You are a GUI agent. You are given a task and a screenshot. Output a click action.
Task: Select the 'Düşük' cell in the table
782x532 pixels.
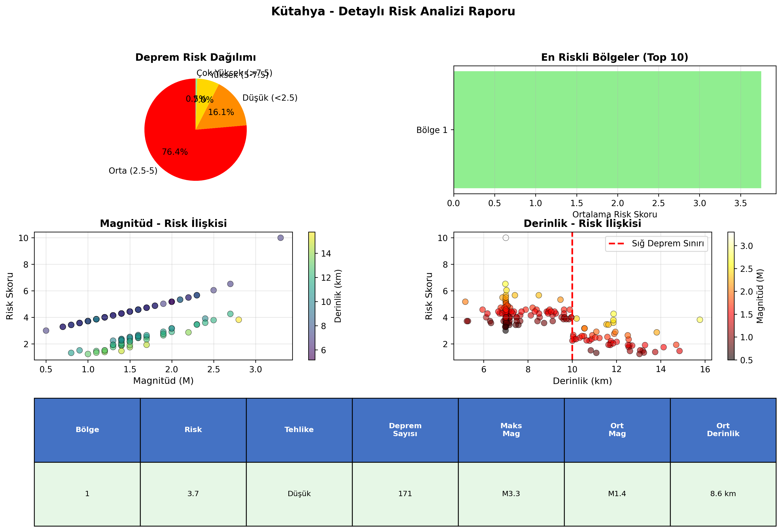(299, 494)
